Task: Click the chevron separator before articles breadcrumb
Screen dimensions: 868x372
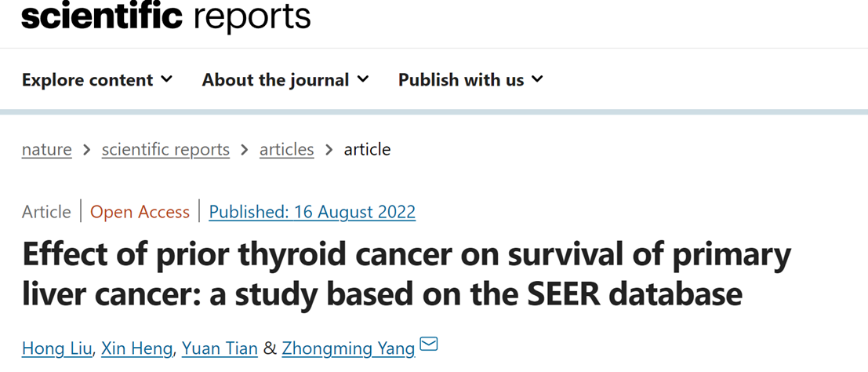Action: (245, 149)
